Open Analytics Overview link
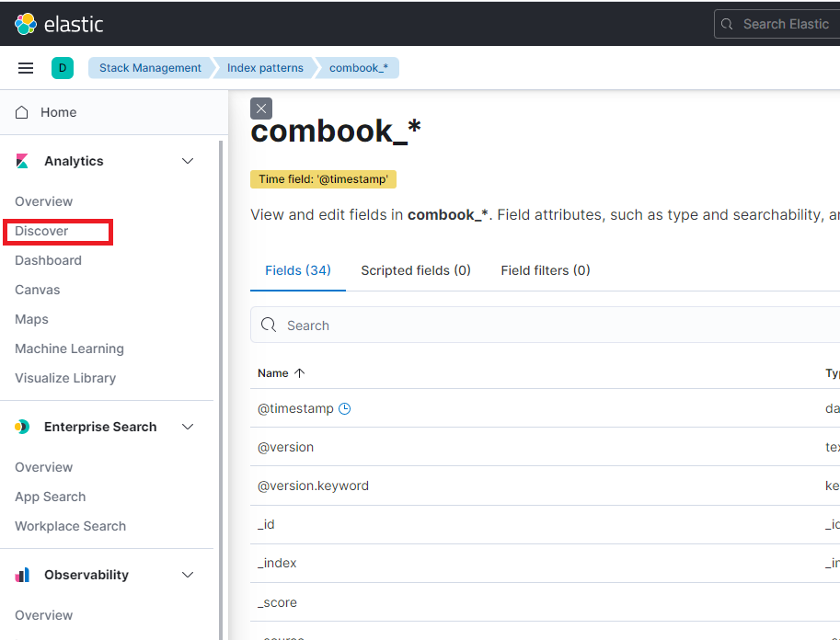Image resolution: width=840 pixels, height=640 pixels. pos(43,201)
